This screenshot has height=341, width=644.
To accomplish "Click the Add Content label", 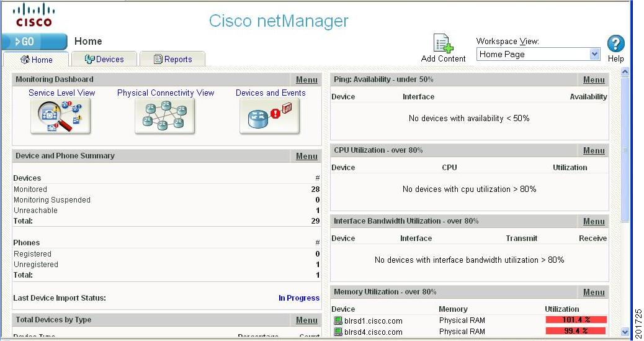I will coord(443,58).
